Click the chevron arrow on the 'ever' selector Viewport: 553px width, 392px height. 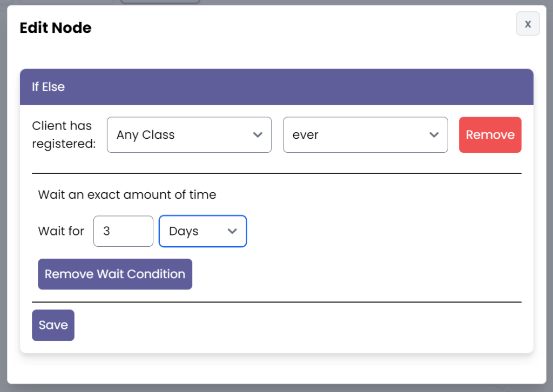point(434,135)
